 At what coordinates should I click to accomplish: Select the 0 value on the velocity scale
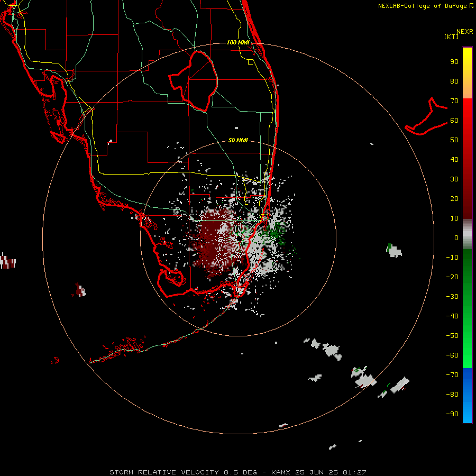pyautogui.click(x=456, y=237)
